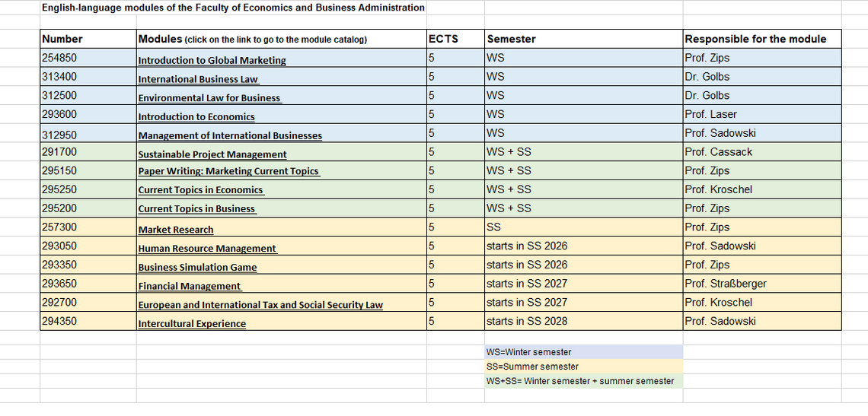Select module number 313400 cell

click(88, 77)
